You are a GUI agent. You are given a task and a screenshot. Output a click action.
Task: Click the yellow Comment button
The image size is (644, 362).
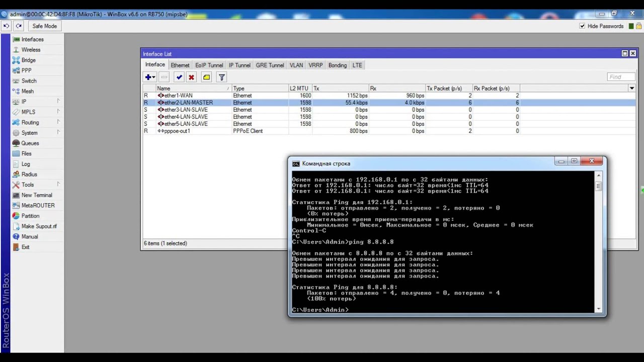click(206, 77)
